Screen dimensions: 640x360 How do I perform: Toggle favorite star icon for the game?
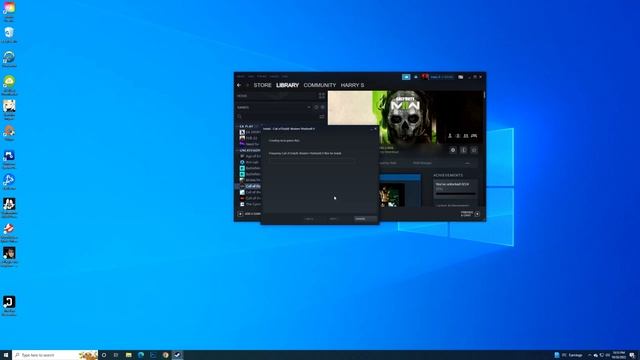[474, 150]
